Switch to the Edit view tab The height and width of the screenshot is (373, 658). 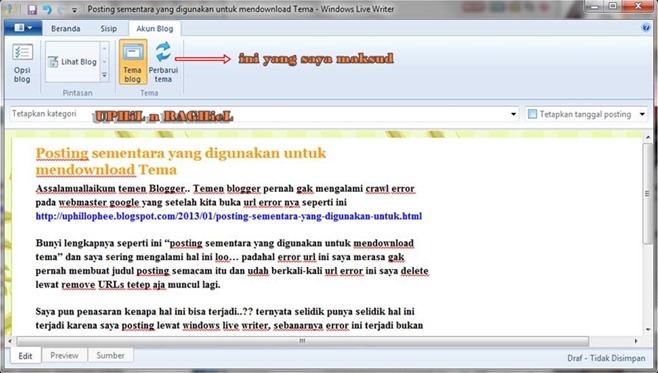click(25, 356)
